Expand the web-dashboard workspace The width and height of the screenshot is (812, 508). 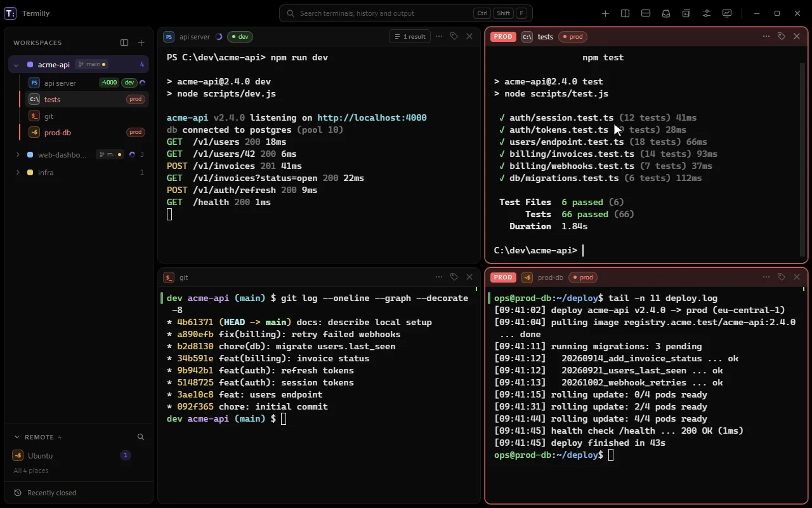(18, 154)
